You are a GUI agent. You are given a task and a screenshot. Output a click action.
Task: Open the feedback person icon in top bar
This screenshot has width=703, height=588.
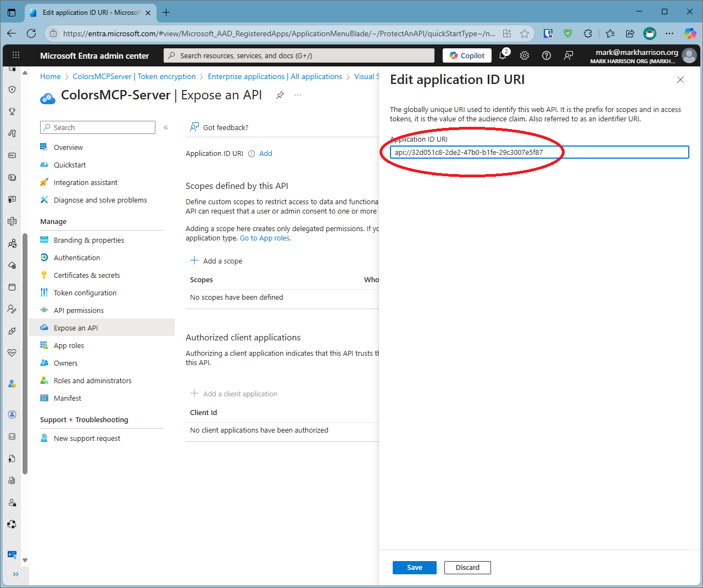568,55
